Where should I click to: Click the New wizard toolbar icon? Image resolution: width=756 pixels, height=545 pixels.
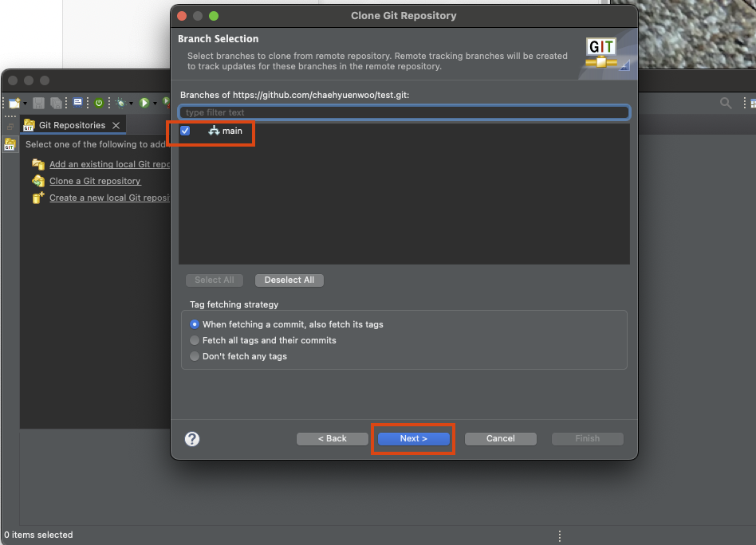coord(14,103)
